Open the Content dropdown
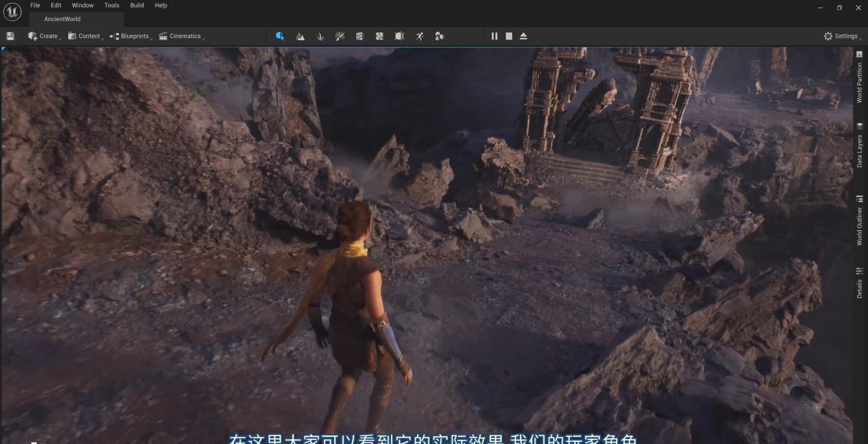 [x=85, y=36]
